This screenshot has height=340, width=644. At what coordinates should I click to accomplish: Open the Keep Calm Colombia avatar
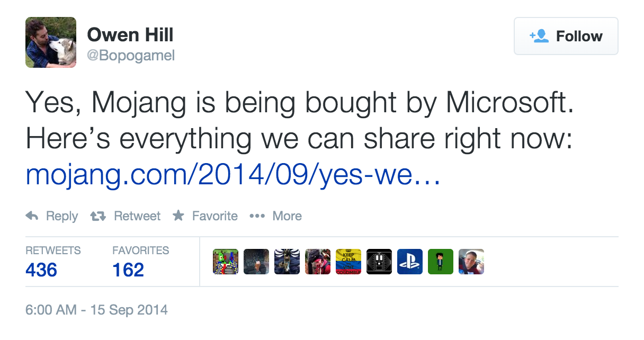click(348, 262)
